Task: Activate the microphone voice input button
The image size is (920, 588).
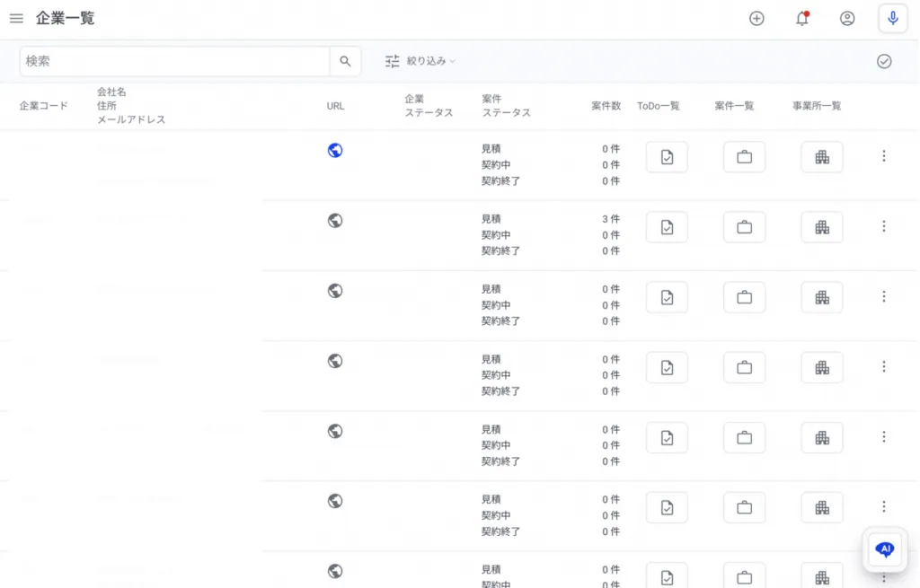Action: (x=893, y=18)
